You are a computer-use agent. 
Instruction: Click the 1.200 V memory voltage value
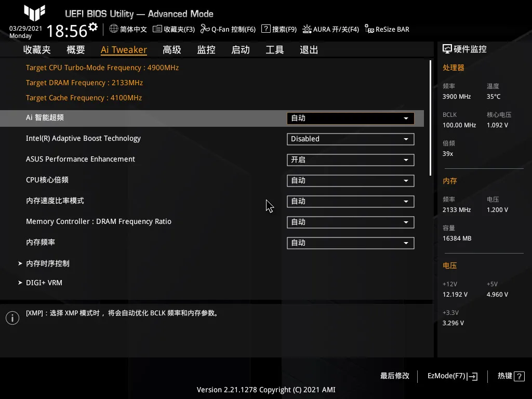click(x=497, y=210)
